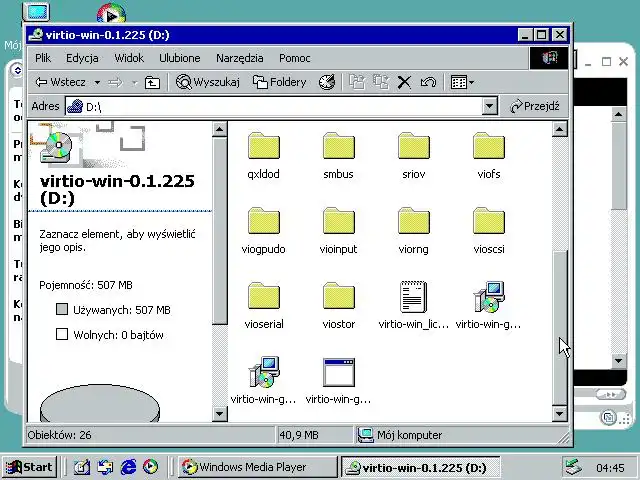Open the Ulubione menu
640x480 pixels.
tap(180, 58)
